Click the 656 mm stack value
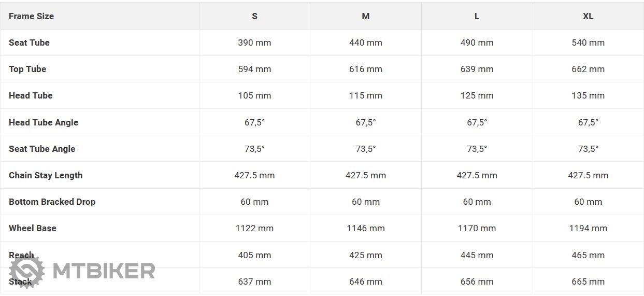Viewport: 644px width, 296px height. (x=477, y=281)
